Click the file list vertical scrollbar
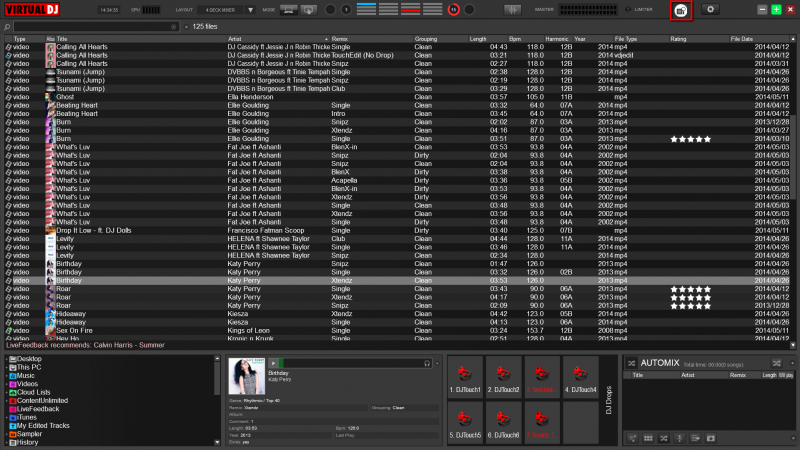Viewport: 800px width, 450px height. 793,158
